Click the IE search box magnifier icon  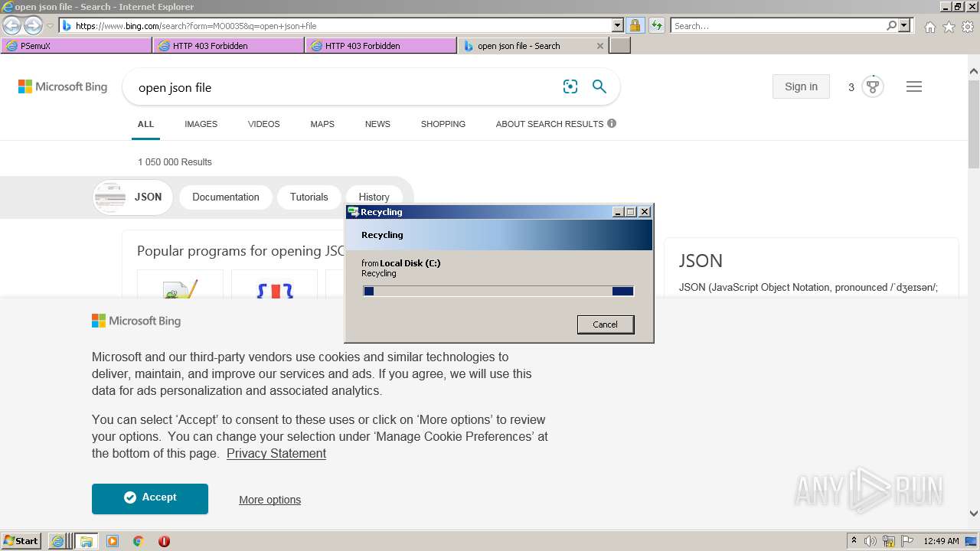891,25
